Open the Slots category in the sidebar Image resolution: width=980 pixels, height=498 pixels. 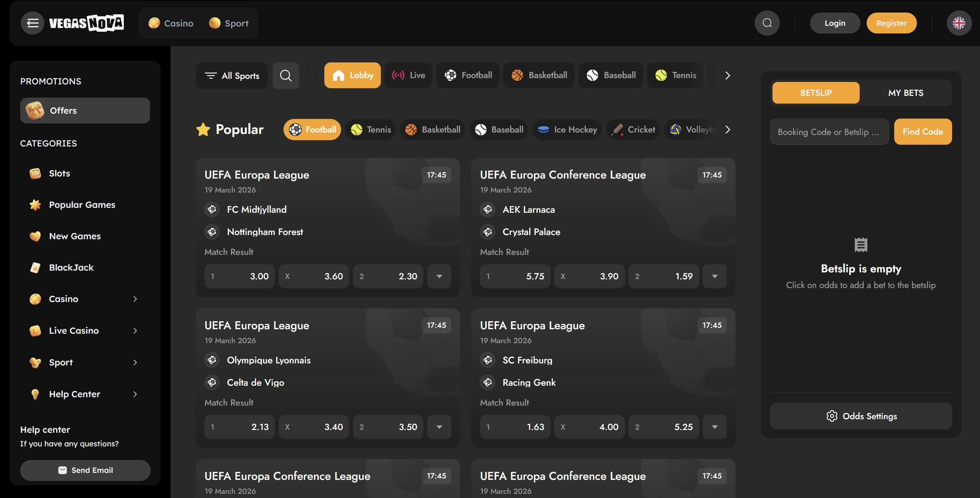coord(59,173)
